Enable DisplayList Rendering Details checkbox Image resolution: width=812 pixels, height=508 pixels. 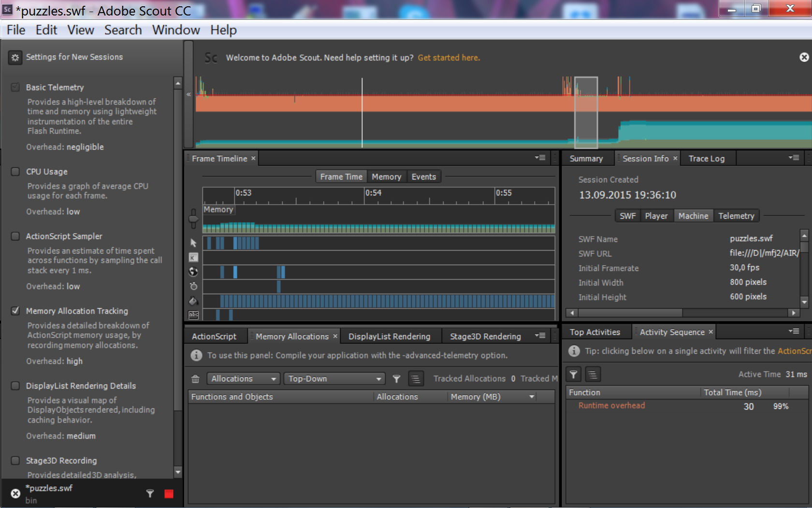tap(15, 386)
